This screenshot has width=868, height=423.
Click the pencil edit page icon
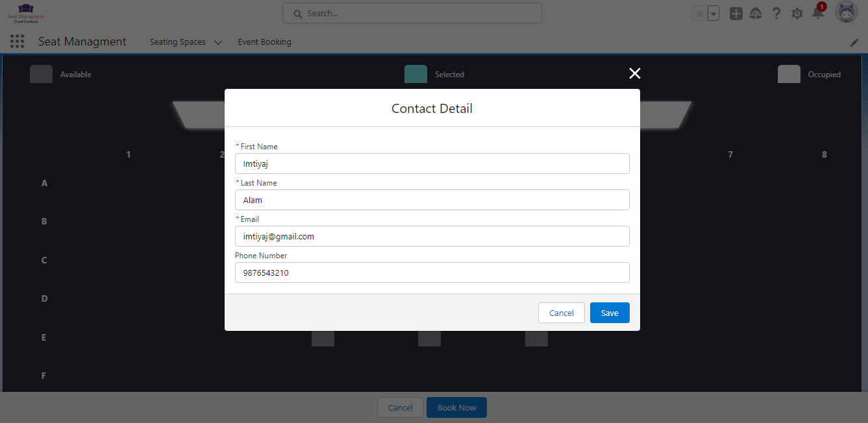[x=854, y=42]
